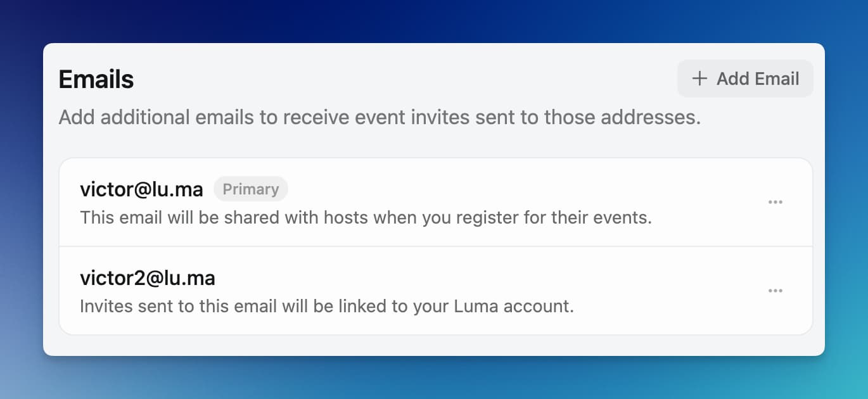The image size is (868, 399).
Task: Click the "Invites sent to this email" note
Action: [x=326, y=307]
